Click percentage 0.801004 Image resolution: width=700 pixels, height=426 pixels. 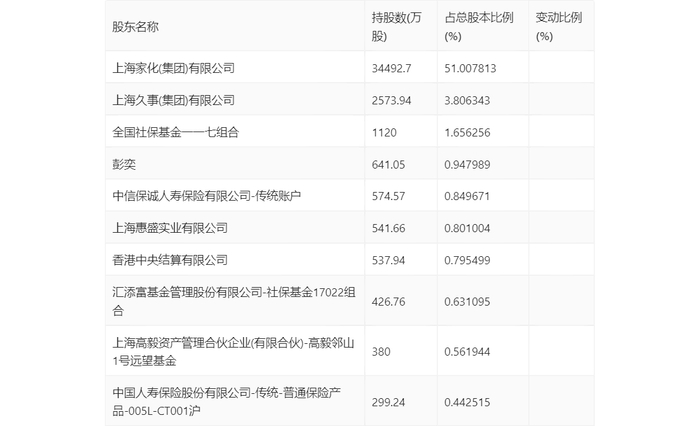tap(467, 229)
